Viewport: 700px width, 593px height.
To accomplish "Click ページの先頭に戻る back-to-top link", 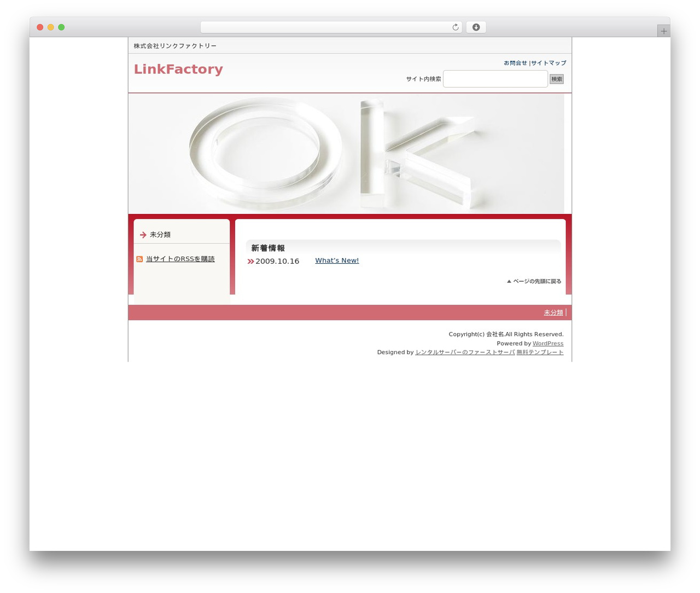I will tap(534, 281).
